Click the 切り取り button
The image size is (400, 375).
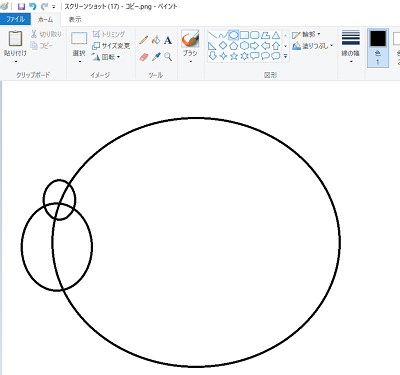click(x=46, y=34)
